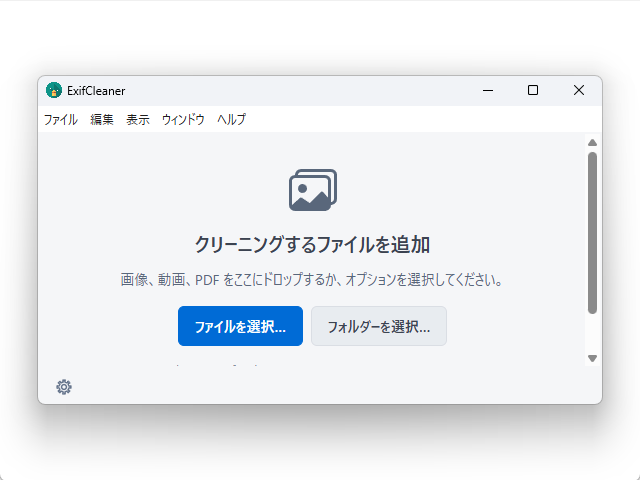
Task: Click the scrollbar down arrow
Action: pyautogui.click(x=593, y=358)
